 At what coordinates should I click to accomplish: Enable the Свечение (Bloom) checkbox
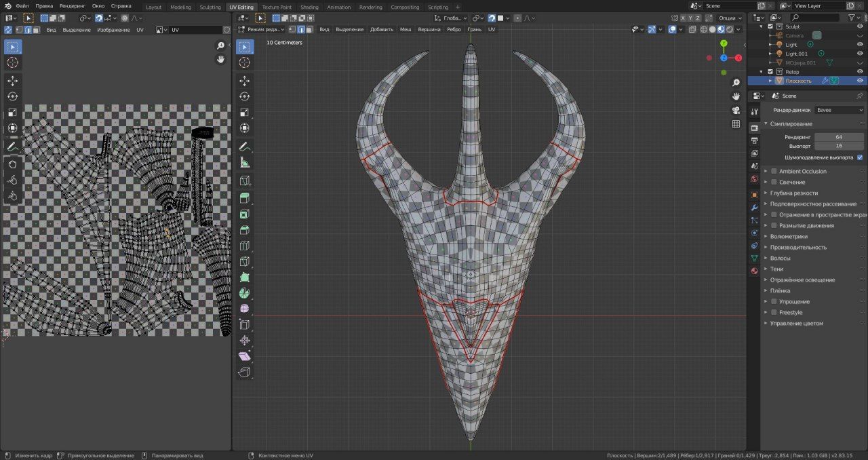point(774,182)
